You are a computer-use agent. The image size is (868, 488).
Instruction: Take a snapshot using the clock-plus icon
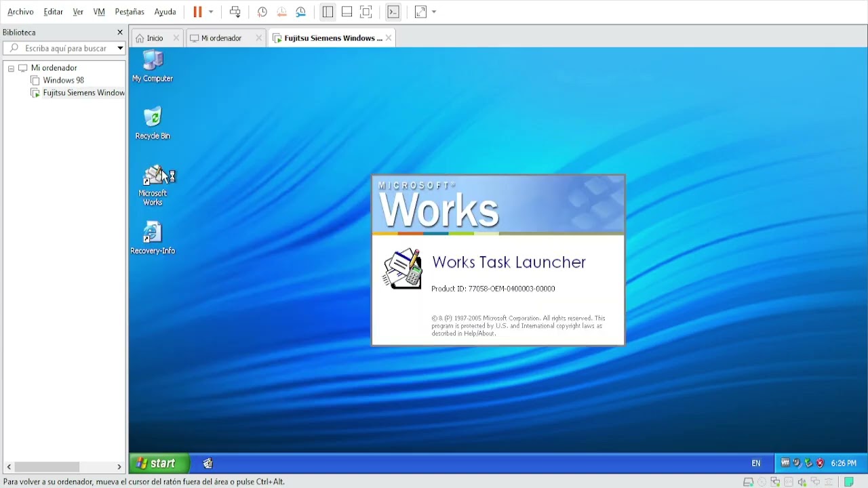click(262, 12)
